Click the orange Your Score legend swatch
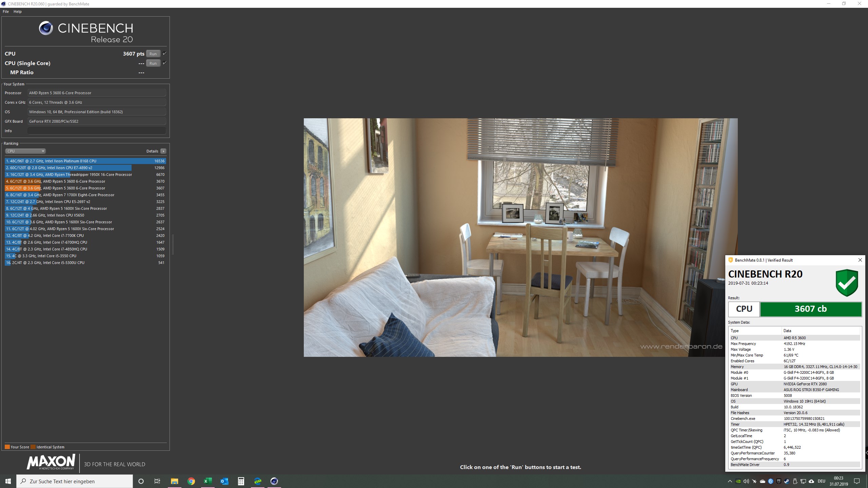868x488 pixels. pyautogui.click(x=7, y=447)
